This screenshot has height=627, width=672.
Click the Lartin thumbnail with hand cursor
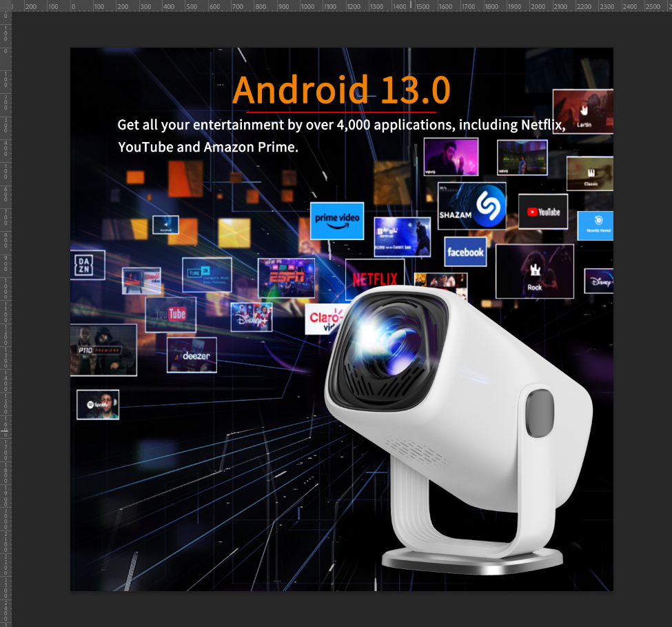point(582,110)
